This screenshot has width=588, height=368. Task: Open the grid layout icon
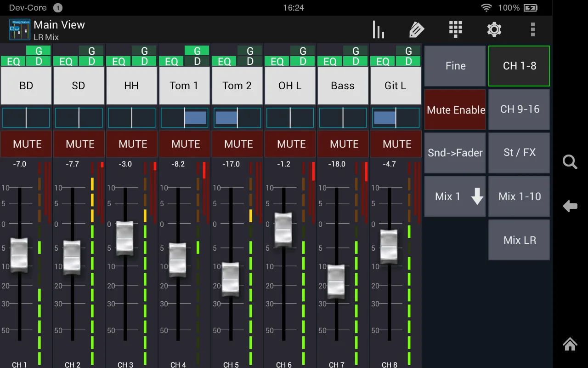[455, 30]
